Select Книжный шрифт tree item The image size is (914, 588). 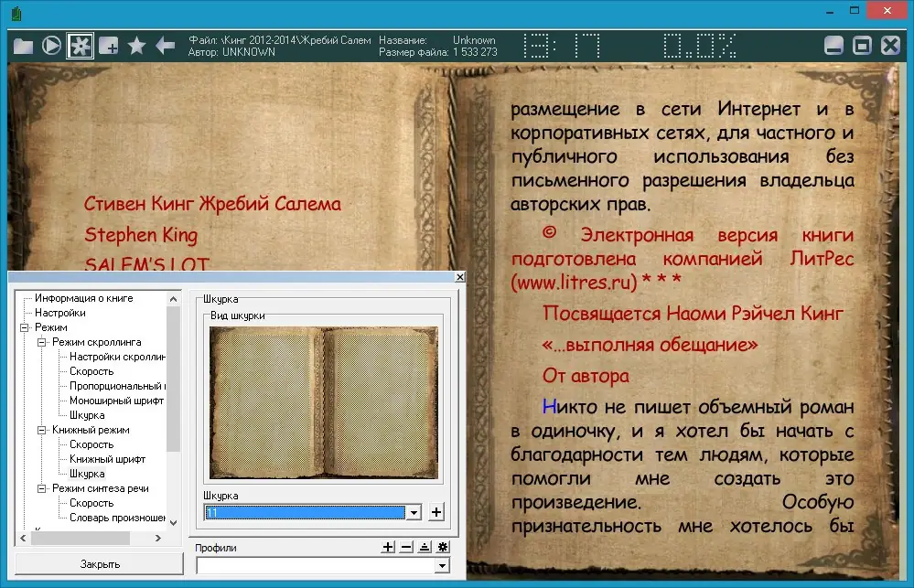107,459
